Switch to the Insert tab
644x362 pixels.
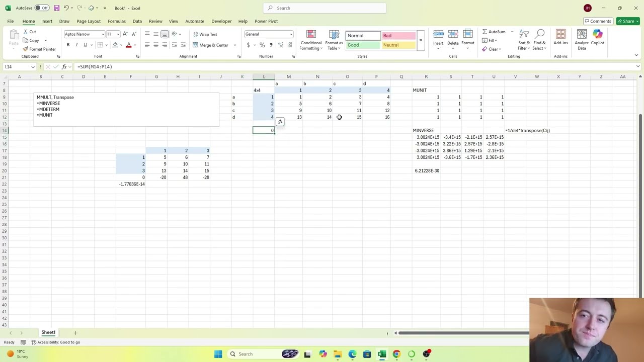point(47,21)
